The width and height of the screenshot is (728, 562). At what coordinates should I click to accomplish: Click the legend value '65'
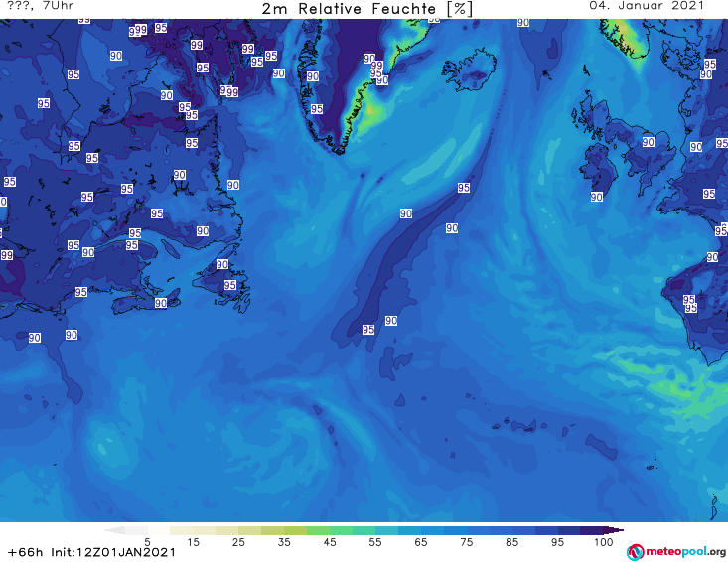[421, 542]
